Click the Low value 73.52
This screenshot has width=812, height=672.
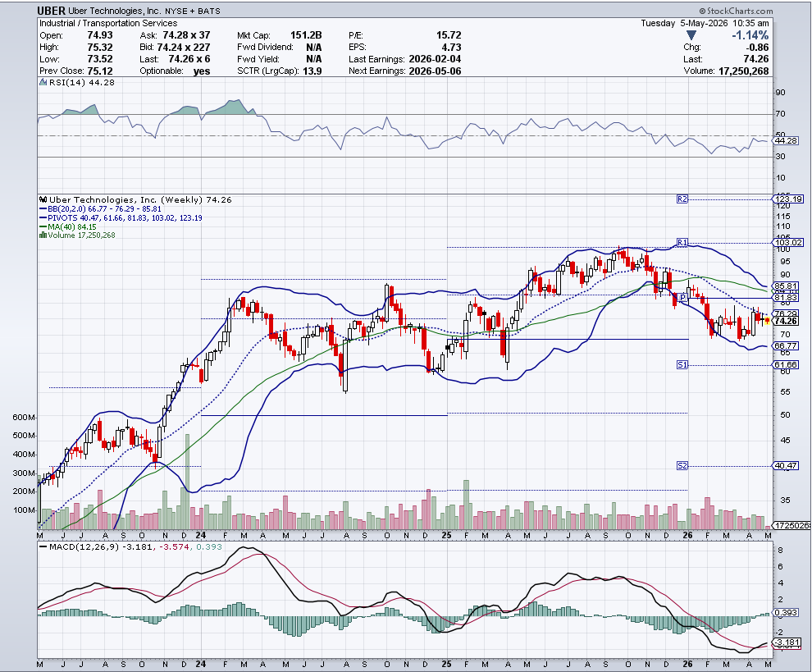pyautogui.click(x=100, y=59)
